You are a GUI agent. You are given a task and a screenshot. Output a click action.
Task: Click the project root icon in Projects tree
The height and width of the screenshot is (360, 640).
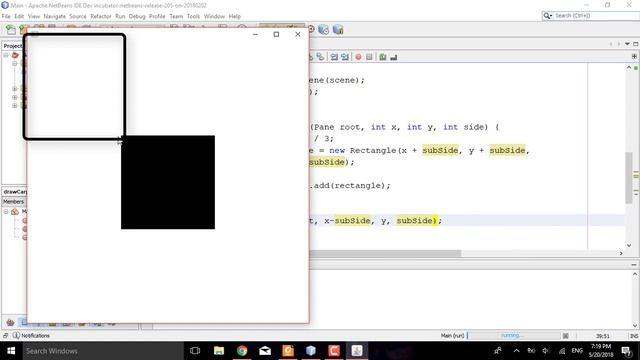(x=15, y=55)
